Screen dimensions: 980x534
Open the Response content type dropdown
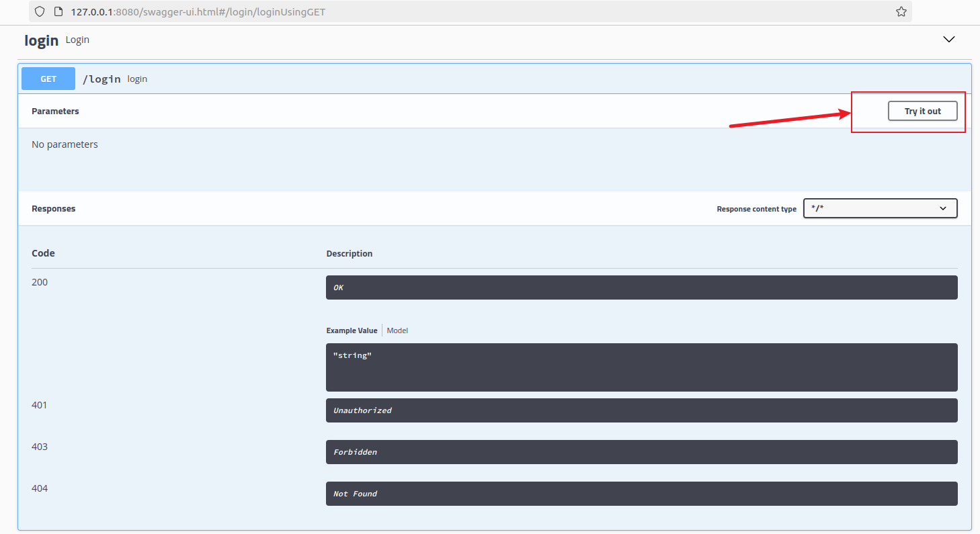pos(880,208)
